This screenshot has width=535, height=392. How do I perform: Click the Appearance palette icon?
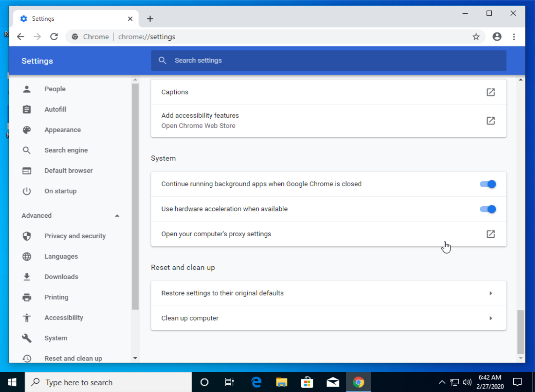click(x=27, y=130)
